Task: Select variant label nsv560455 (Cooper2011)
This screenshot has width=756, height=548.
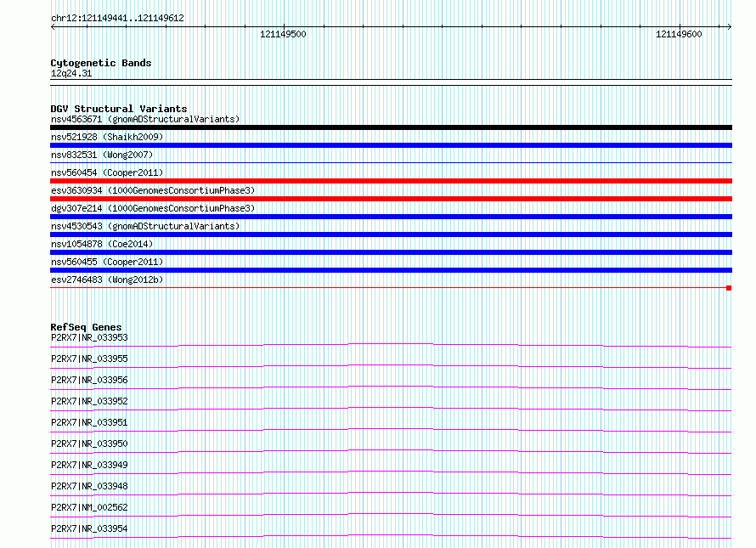Action: point(107,262)
